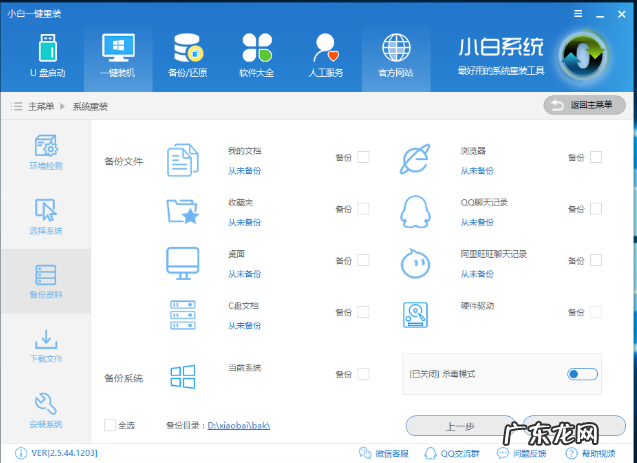Image resolution: width=637 pixels, height=463 pixels.
Task: Check backup box for 收藏夹
Action: (x=363, y=209)
